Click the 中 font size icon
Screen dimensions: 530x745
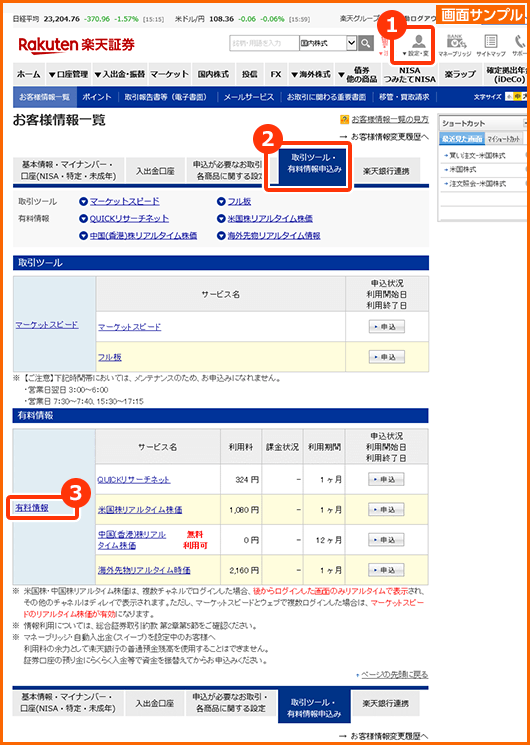(x=516, y=97)
